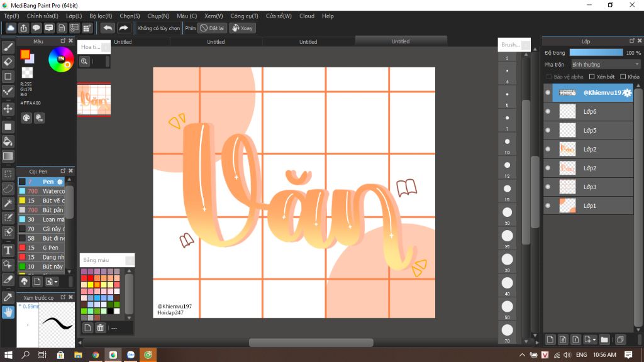
Task: Activate the Hand pan tool
Action: (x=8, y=312)
